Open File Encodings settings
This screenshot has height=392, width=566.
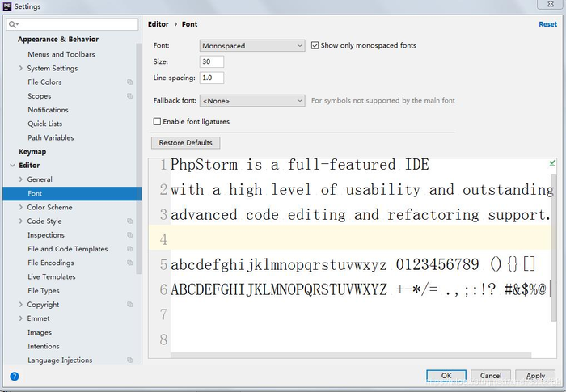pyautogui.click(x=50, y=263)
